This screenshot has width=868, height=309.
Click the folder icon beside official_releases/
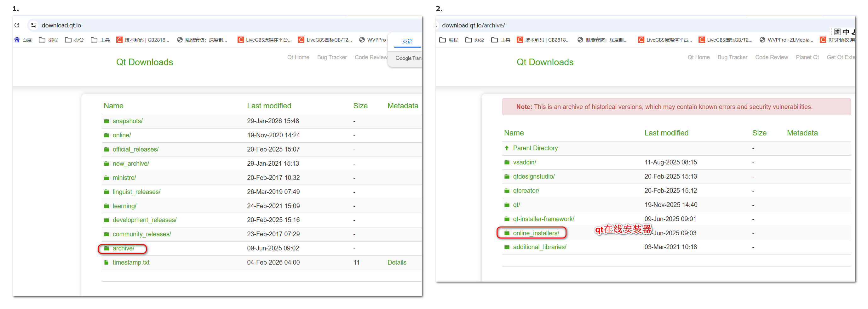pos(106,149)
